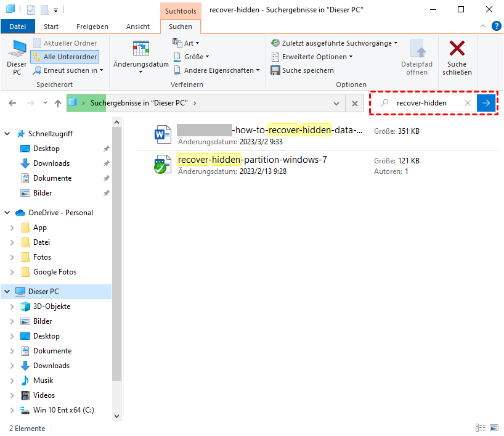Click navigation pane scroll down arrow
The image size is (504, 436).
pyautogui.click(x=116, y=416)
